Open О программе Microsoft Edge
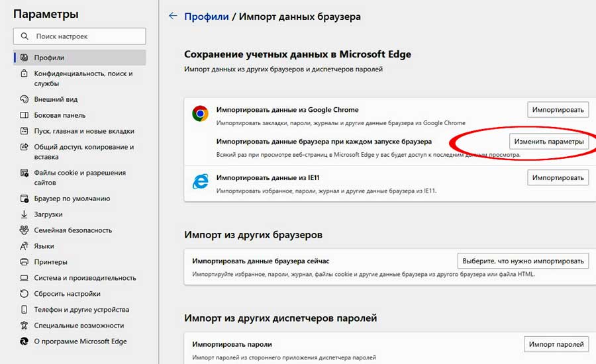The image size is (596, 364). coord(79,341)
